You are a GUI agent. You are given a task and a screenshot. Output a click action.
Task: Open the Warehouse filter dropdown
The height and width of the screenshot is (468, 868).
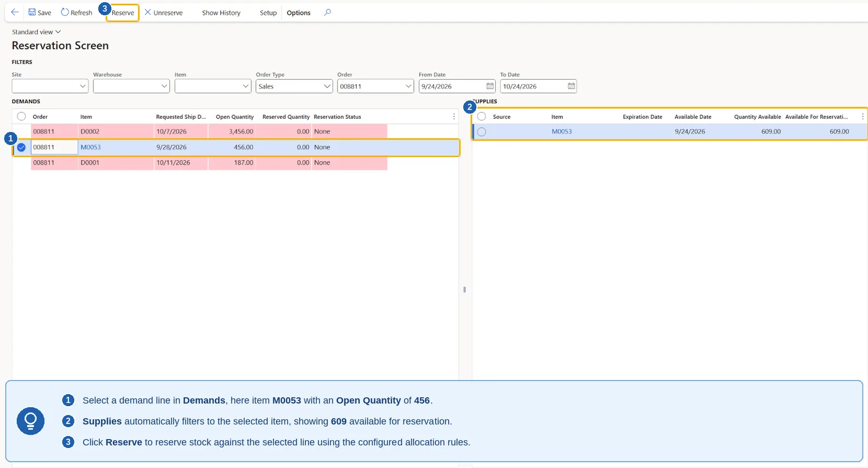(164, 86)
